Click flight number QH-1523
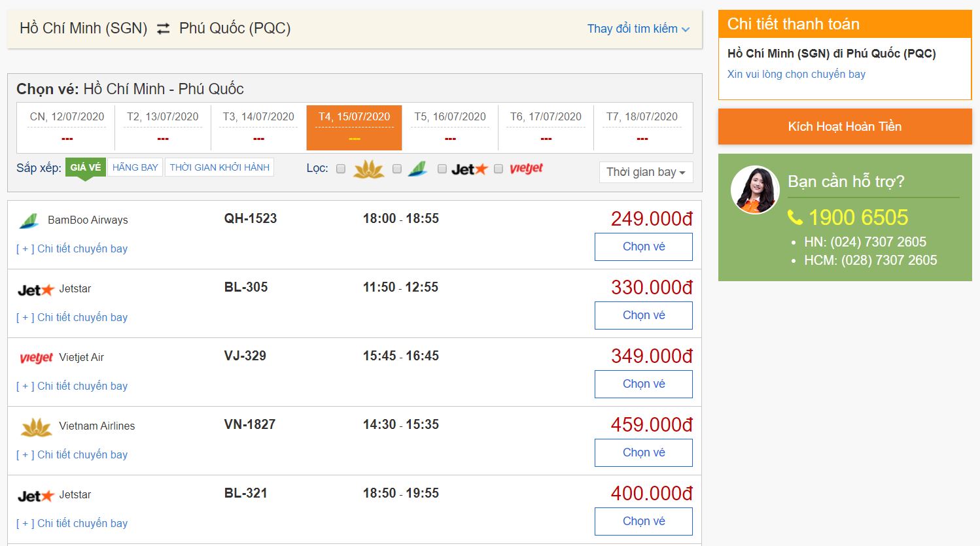Viewport: 980px width, 546px height. (251, 218)
